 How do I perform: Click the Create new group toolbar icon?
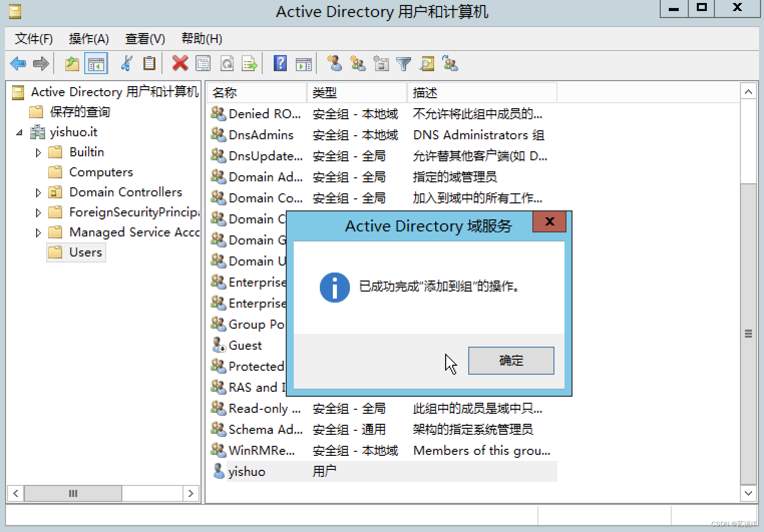358,64
